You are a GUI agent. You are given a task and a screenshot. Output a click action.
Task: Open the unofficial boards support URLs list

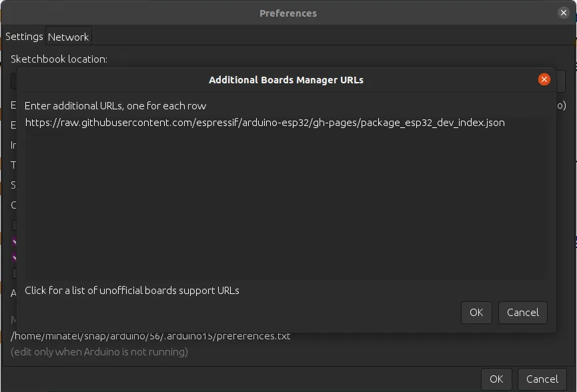pos(132,291)
